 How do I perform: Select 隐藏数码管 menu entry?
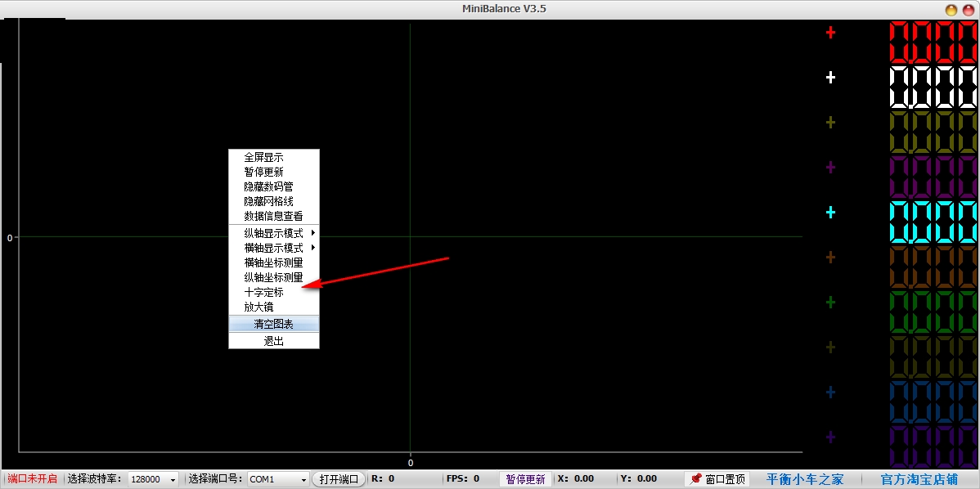274,186
